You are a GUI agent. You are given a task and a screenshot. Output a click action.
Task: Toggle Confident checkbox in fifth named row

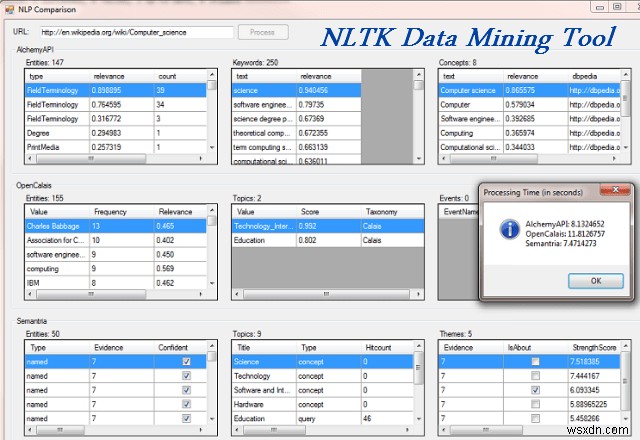(186, 418)
